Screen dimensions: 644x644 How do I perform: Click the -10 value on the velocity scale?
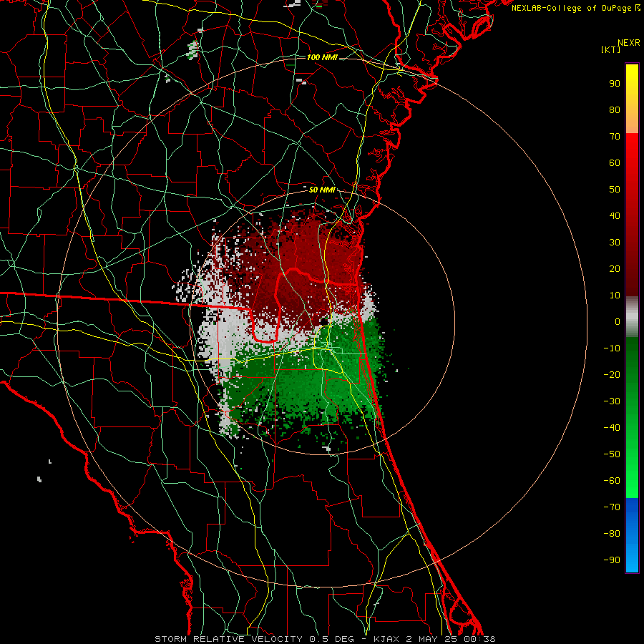tap(612, 348)
